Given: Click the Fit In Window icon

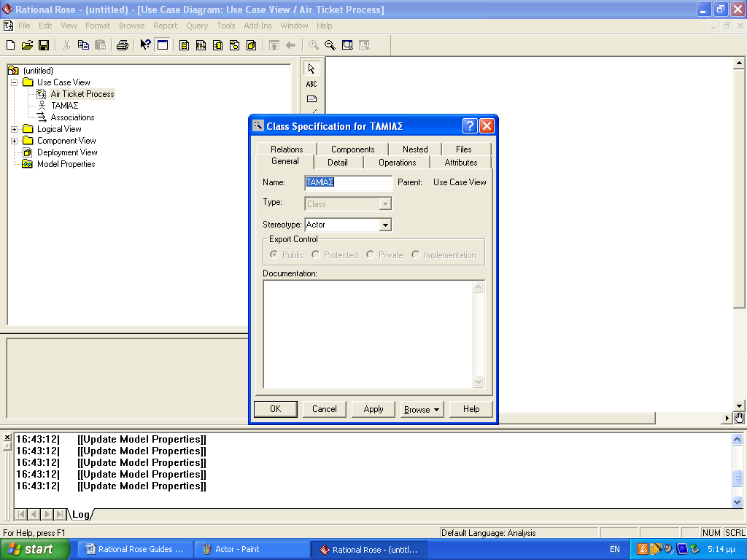Looking at the screenshot, I should coord(347,45).
